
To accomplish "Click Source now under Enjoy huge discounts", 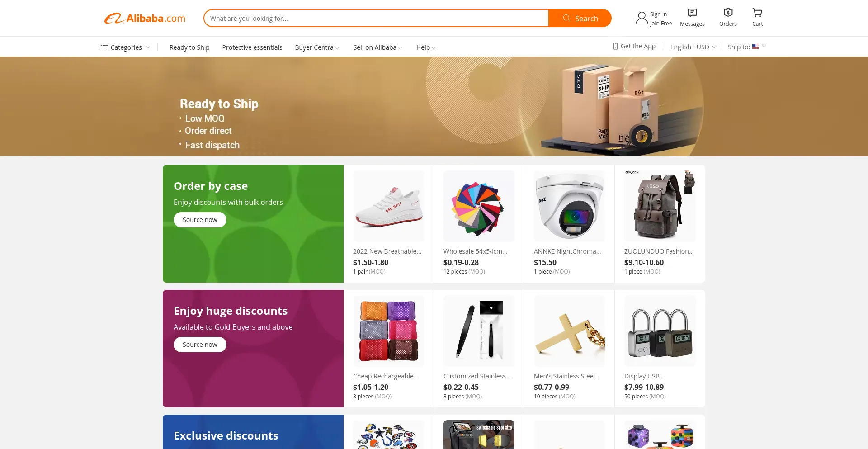I will (x=200, y=345).
